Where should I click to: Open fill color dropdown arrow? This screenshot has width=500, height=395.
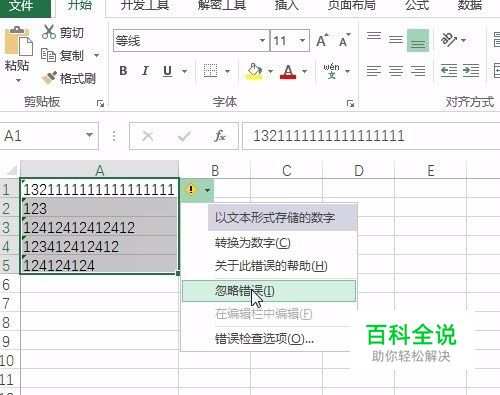coord(270,71)
